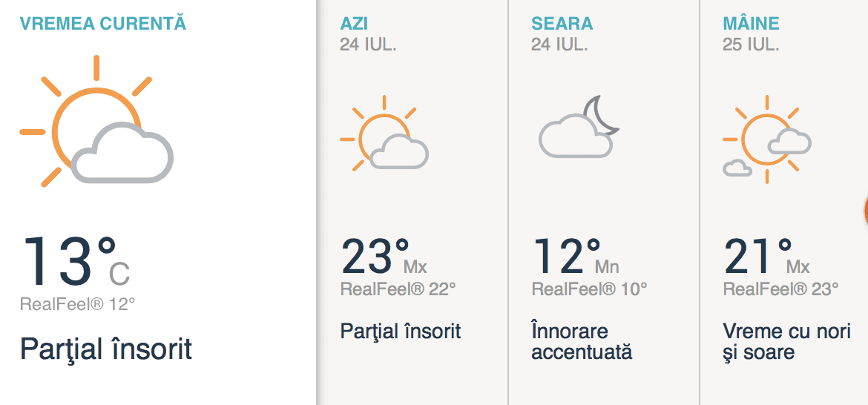868x405 pixels.
Task: Click the SEARA moon and cloud icon
Action: (x=578, y=128)
